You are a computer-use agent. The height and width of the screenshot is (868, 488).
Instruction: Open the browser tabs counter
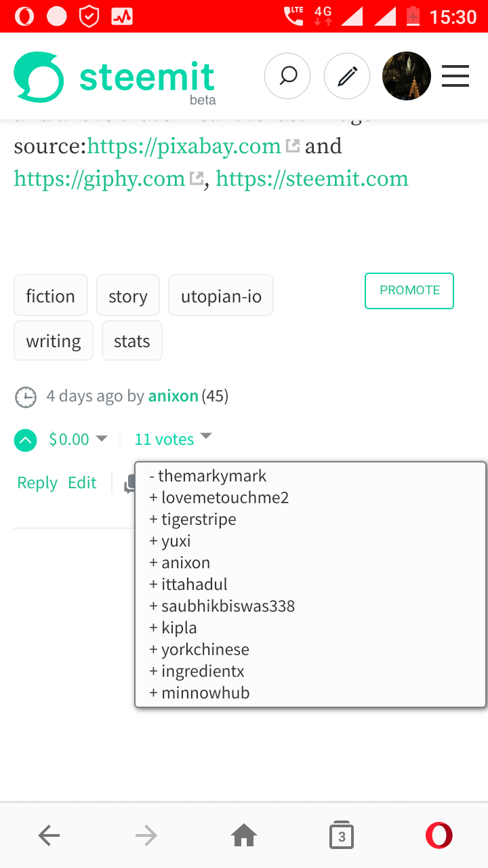[342, 836]
